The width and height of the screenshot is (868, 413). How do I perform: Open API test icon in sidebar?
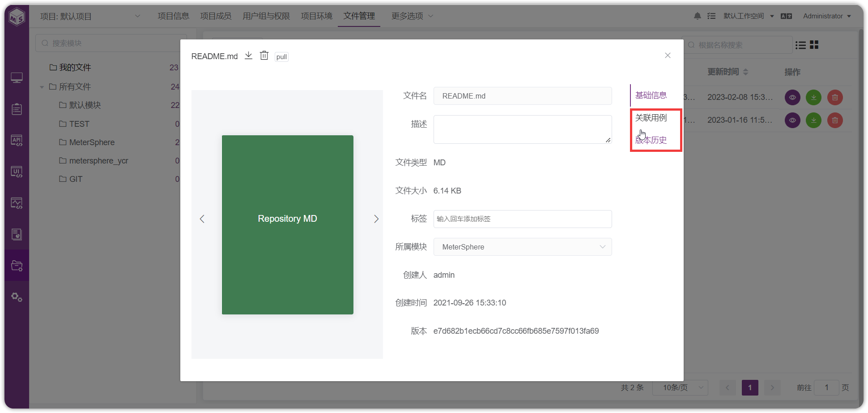(x=17, y=141)
